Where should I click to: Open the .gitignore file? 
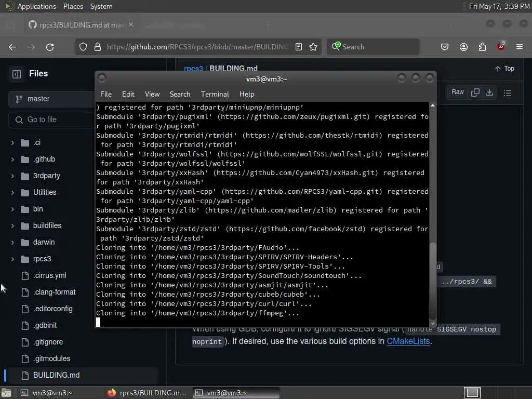click(48, 342)
